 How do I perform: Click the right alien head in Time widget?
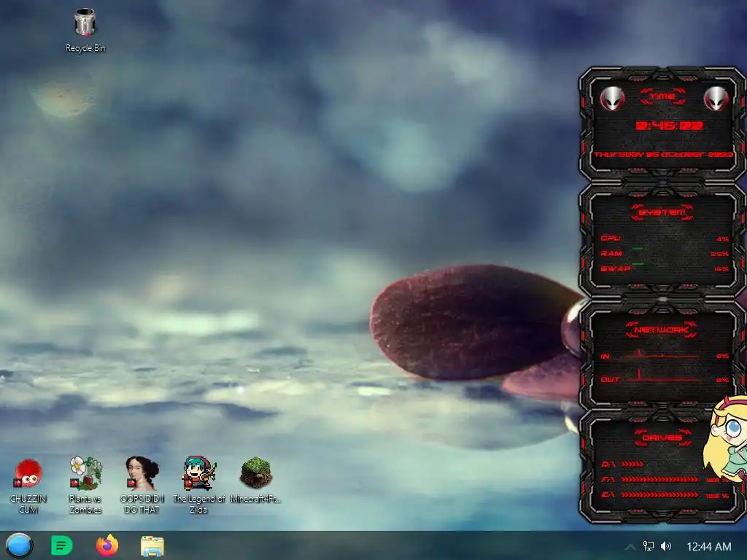pyautogui.click(x=716, y=98)
